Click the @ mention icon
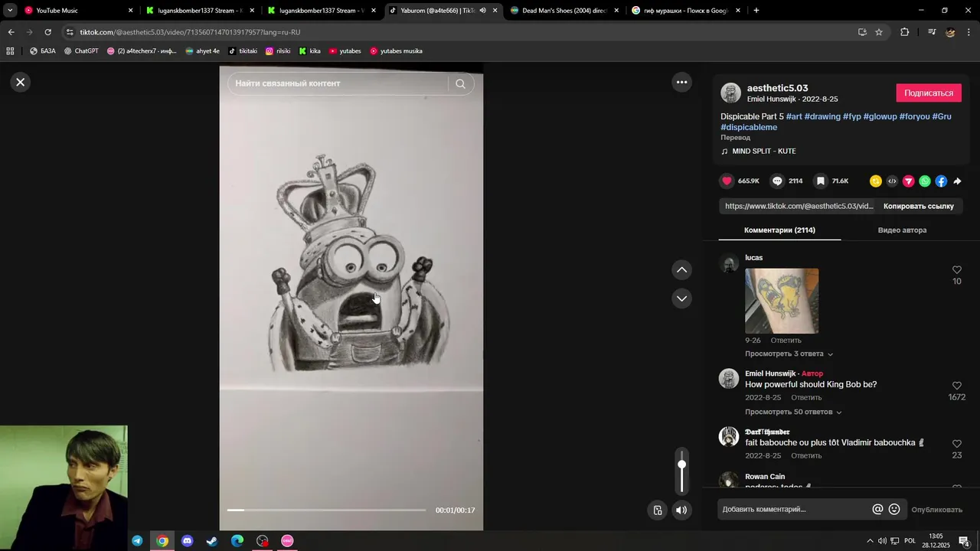980x551 pixels. tap(877, 510)
